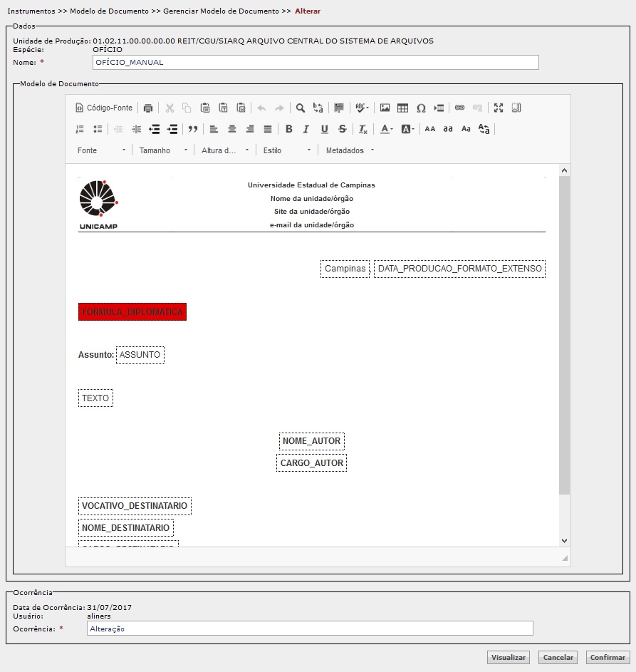Screen dimensions: 636x672
Task: Click the find and replace icon
Action: click(x=318, y=108)
